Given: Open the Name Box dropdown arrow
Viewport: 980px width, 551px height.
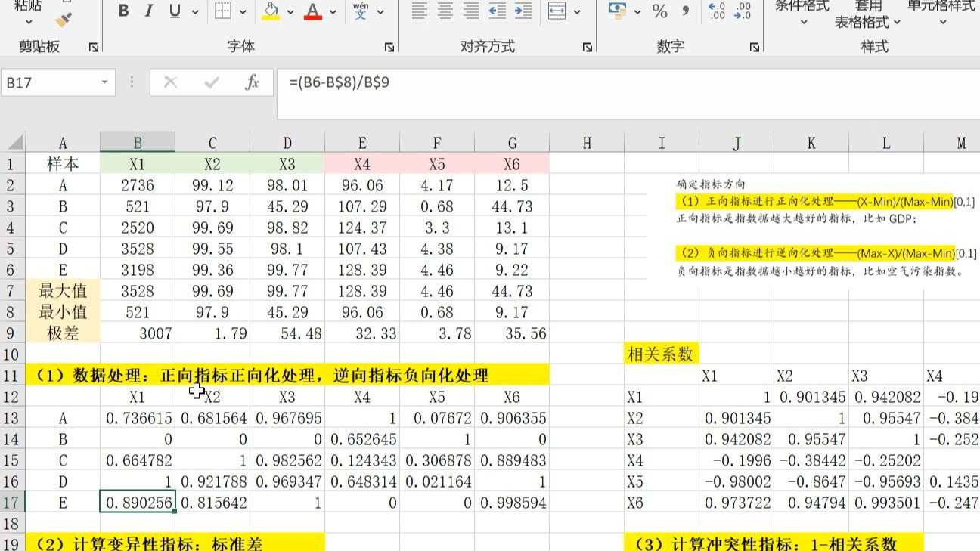Looking at the screenshot, I should (x=104, y=82).
